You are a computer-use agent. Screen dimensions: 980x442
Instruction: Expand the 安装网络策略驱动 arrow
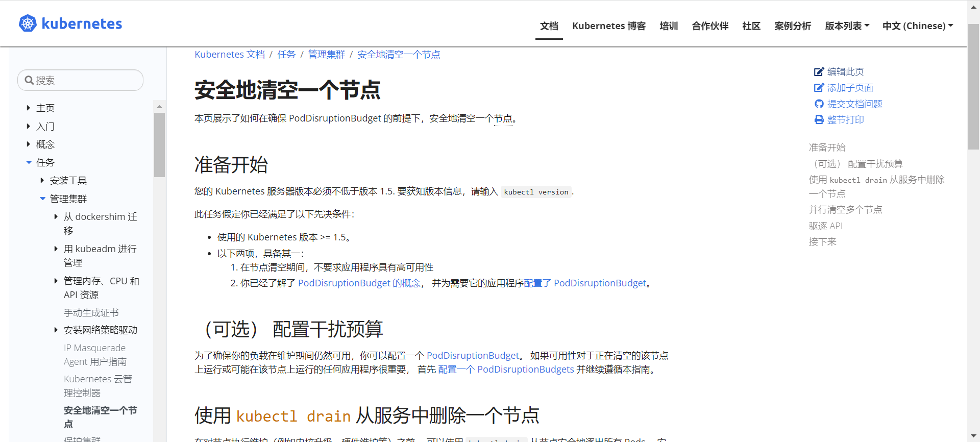click(56, 330)
